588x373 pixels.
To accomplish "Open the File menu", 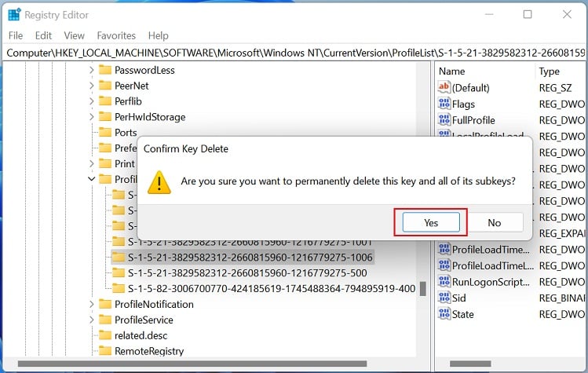I will pos(16,35).
